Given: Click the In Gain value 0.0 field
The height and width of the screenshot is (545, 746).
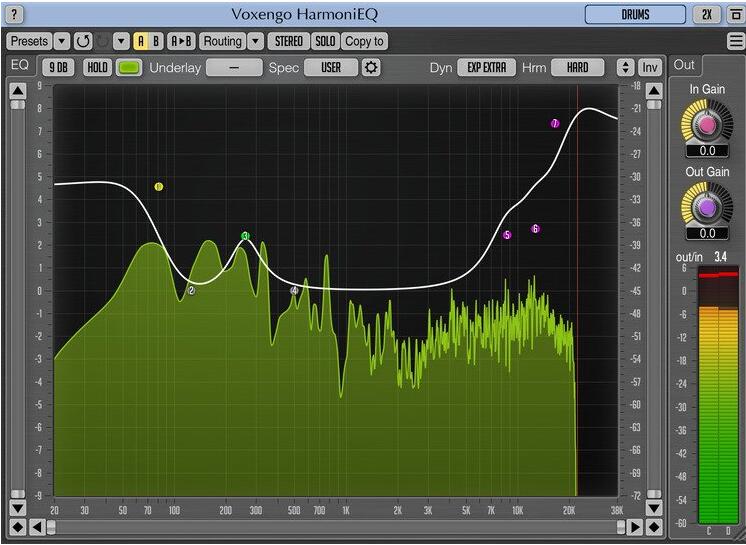Looking at the screenshot, I should pyautogui.click(x=707, y=151).
